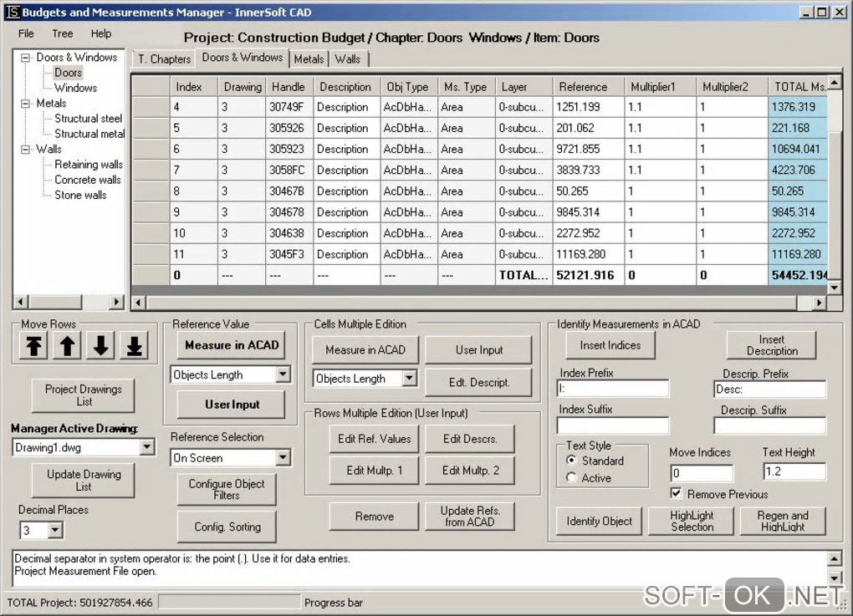Image resolution: width=853 pixels, height=616 pixels.
Task: Click the Descrip. Suffix input field
Action: (769, 425)
